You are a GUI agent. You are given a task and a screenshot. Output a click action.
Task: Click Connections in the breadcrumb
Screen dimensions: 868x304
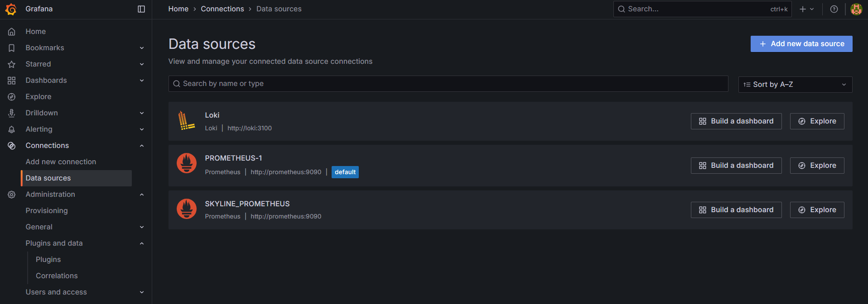coord(222,9)
